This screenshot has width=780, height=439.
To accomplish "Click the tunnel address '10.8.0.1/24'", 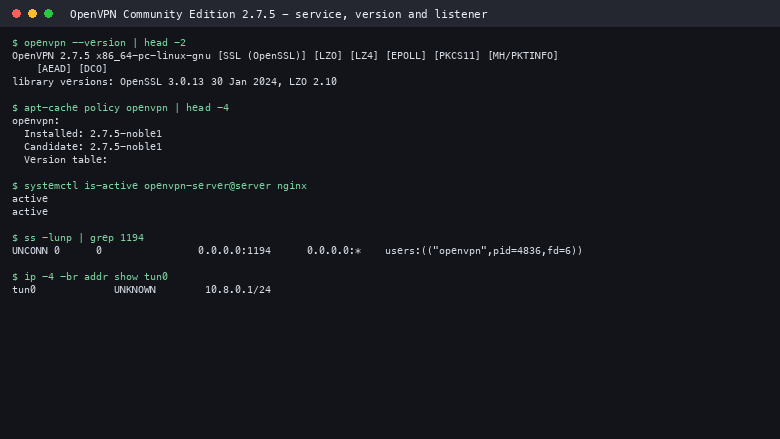I will click(x=238, y=289).
